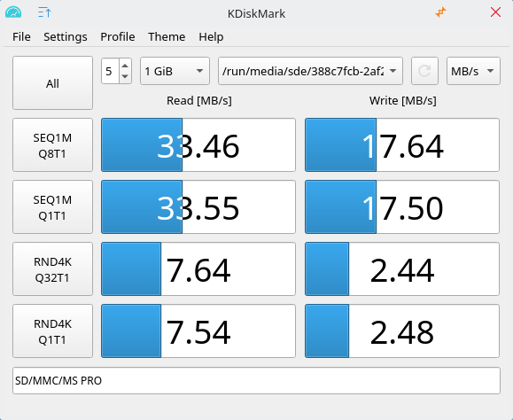Click the 33.55 read result bar
The height and width of the screenshot is (420, 513).
[198, 207]
